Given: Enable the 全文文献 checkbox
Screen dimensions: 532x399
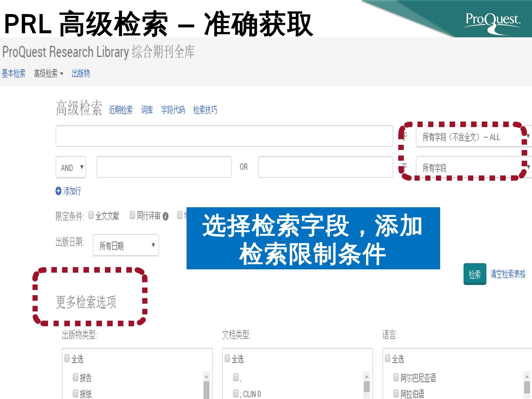Looking at the screenshot, I should (x=91, y=215).
